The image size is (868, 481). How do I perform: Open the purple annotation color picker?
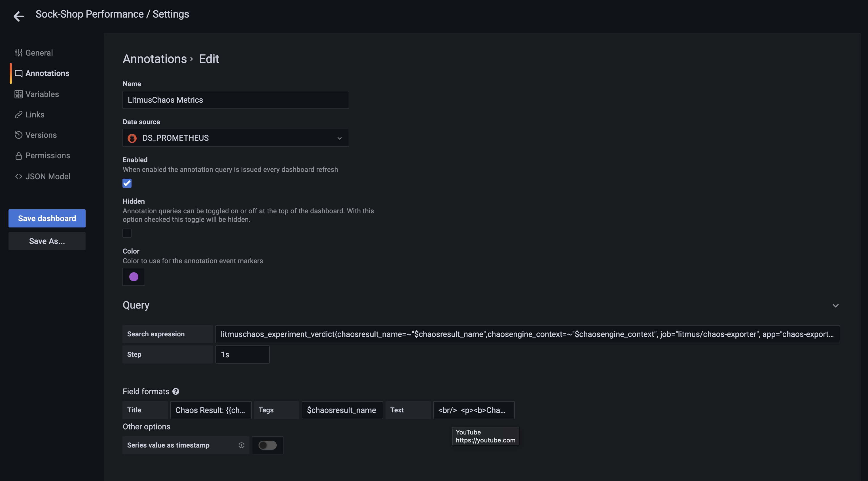point(134,277)
